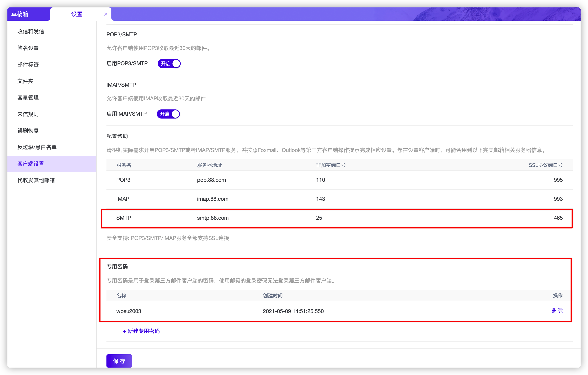
Task: Select the 设置 tab
Action: 77,14
